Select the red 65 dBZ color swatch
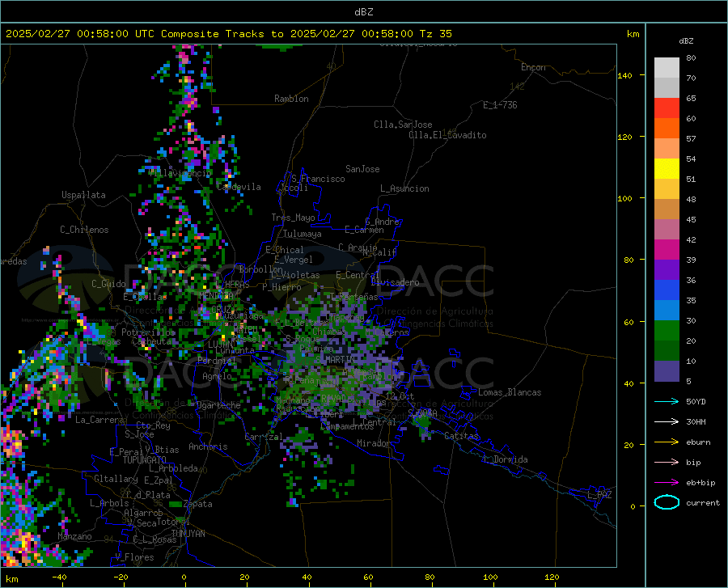728x588 pixels. tap(667, 108)
